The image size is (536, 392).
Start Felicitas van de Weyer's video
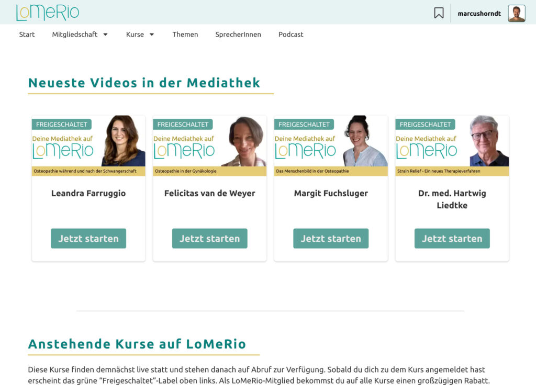pyautogui.click(x=209, y=239)
